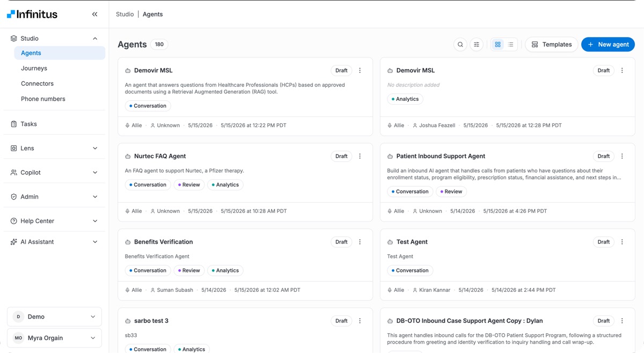Click the Studio layers icon in sidebar

(x=13, y=39)
